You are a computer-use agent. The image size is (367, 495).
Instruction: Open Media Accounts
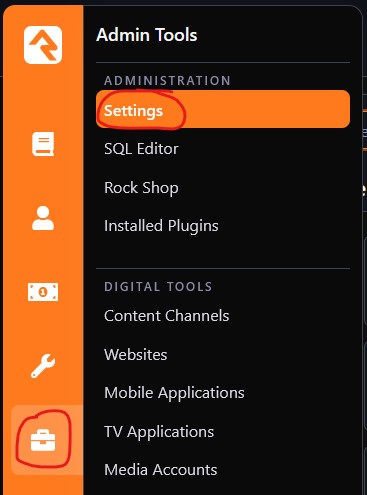click(160, 470)
